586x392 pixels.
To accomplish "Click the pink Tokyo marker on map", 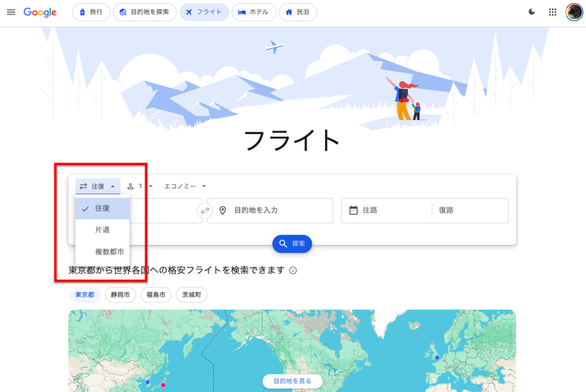I will coord(164,385).
